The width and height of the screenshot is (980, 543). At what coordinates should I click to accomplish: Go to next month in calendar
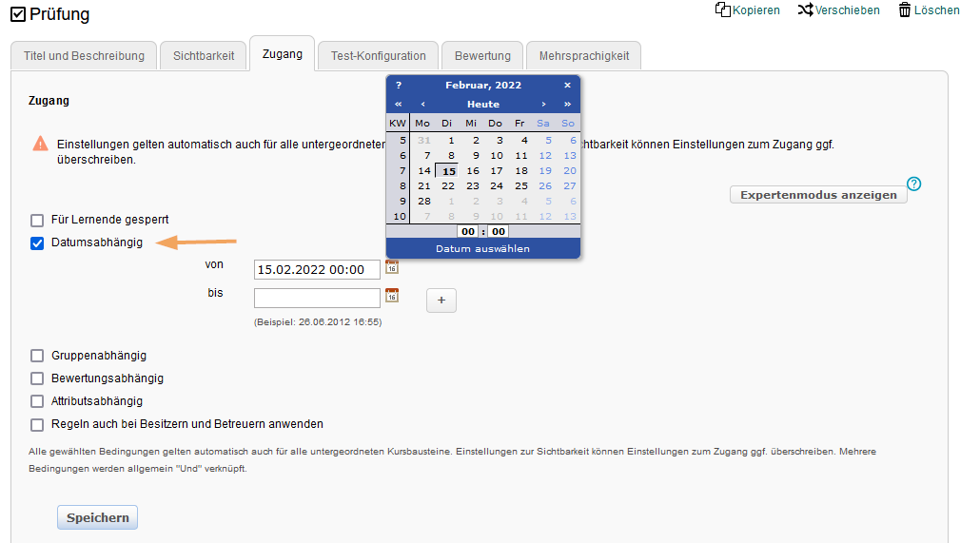tap(543, 105)
